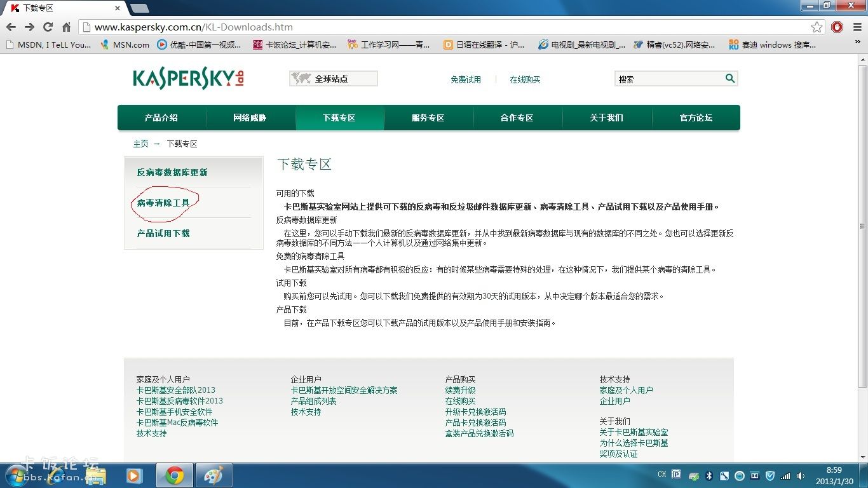
Task: Open the 电视剧 bookmark
Action: [x=581, y=44]
